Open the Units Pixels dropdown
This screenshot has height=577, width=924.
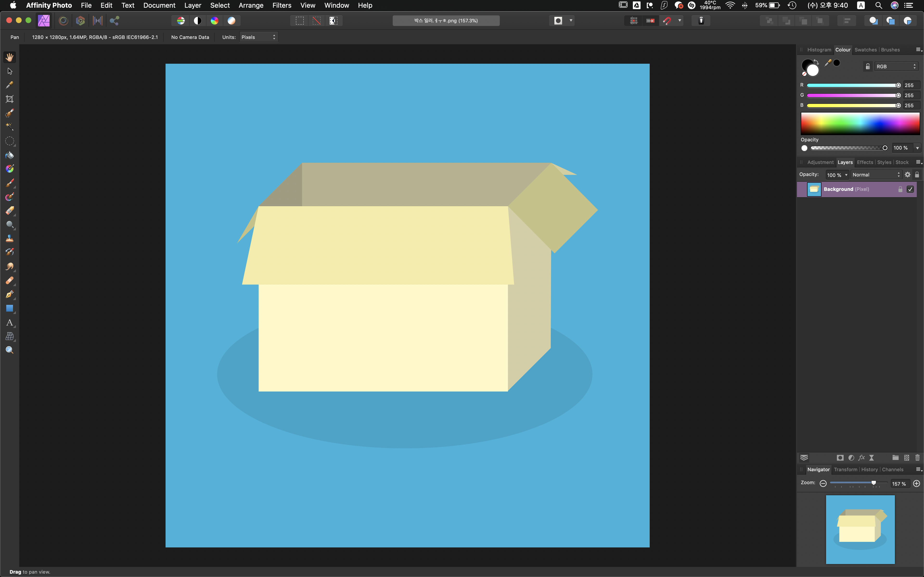point(258,37)
